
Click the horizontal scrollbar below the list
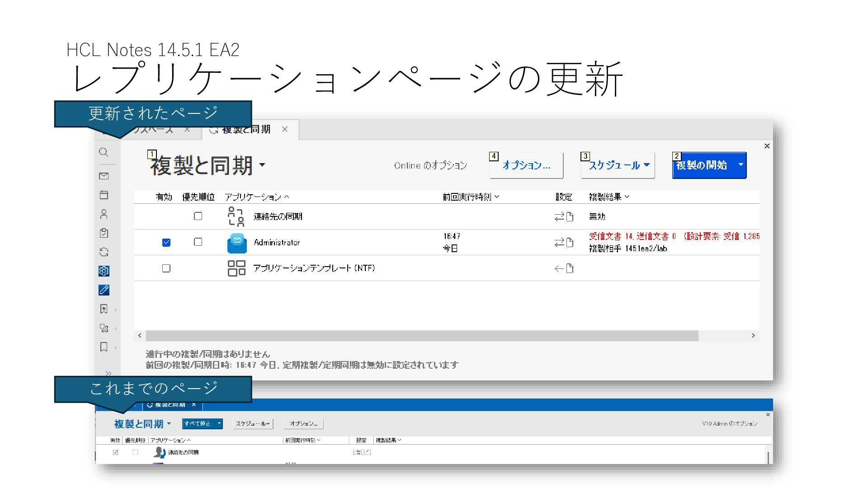[421, 336]
